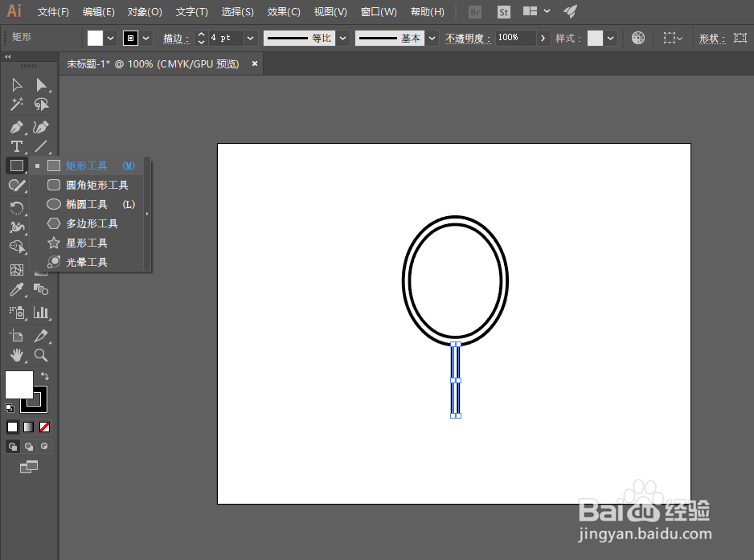Select the Type tool
Screen dimensions: 754x560
click(17, 146)
